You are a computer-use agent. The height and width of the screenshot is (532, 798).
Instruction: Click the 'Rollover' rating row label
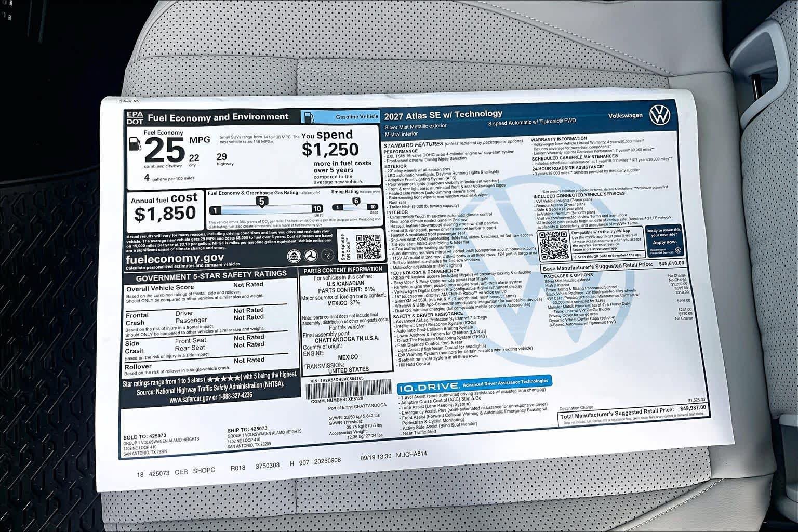[x=139, y=366]
